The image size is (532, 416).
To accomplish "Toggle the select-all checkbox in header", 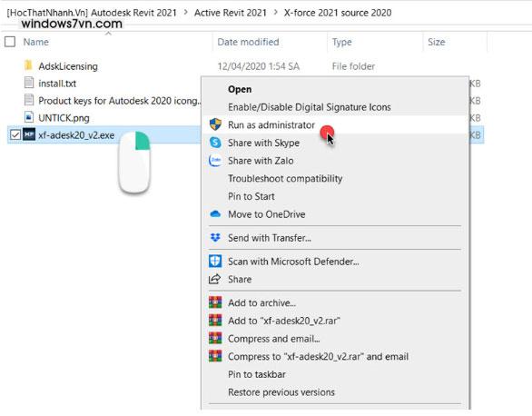I will (x=10, y=42).
